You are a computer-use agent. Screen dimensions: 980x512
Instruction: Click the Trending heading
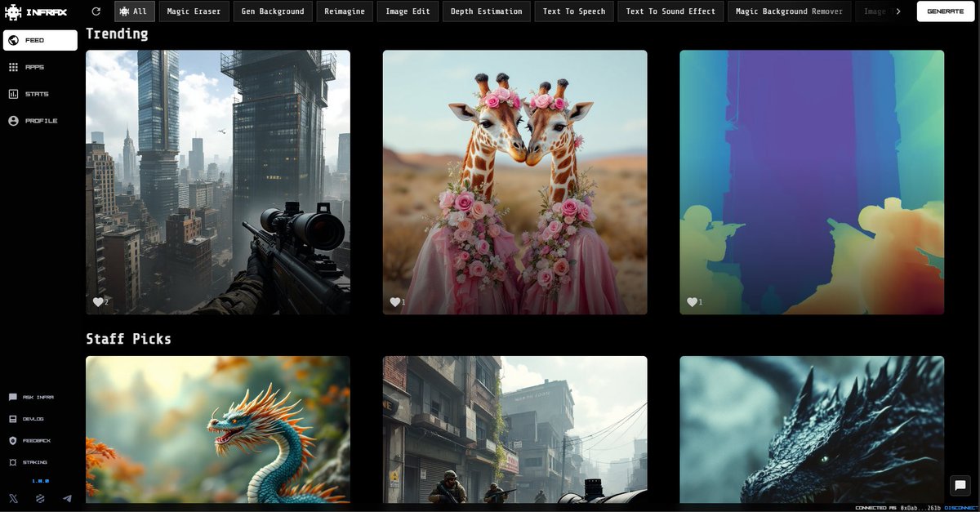(117, 33)
